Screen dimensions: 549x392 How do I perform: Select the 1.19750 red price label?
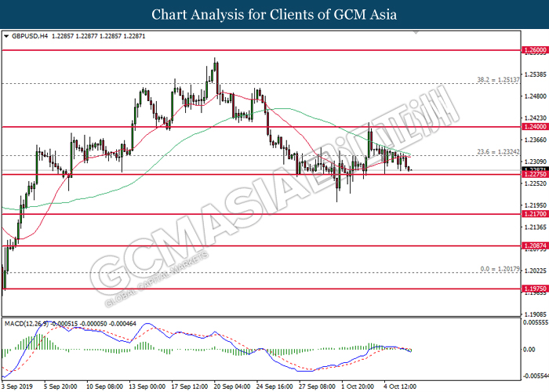pos(535,289)
